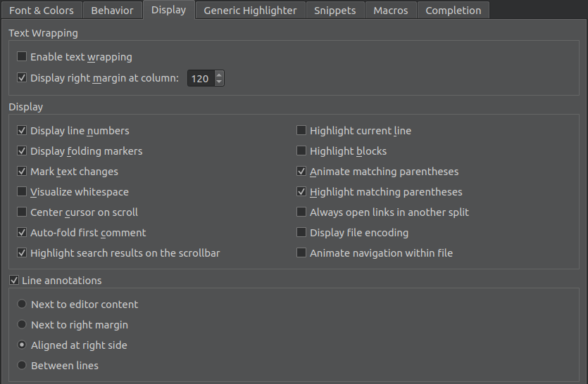The image size is (588, 384).
Task: Select the Generic Highlighter tab
Action: tap(250, 11)
